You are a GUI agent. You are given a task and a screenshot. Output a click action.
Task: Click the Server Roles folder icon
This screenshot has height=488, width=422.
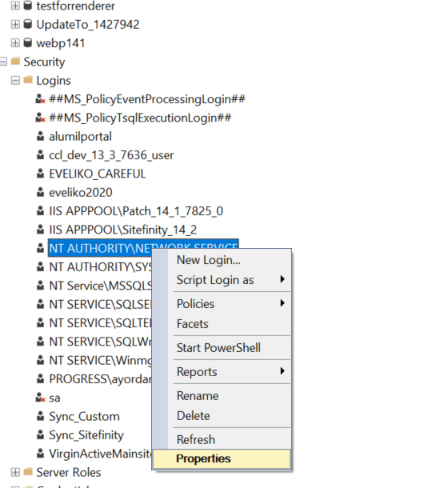[x=28, y=472]
